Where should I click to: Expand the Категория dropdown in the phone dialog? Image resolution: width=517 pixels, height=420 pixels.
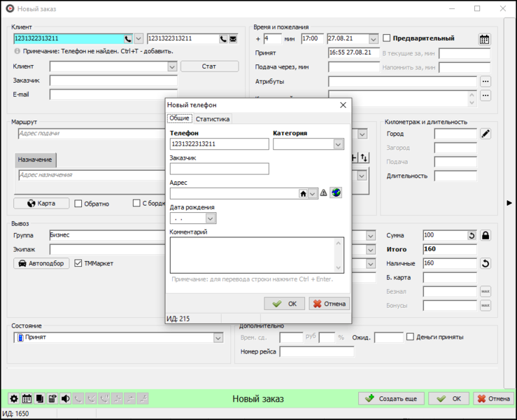338,144
